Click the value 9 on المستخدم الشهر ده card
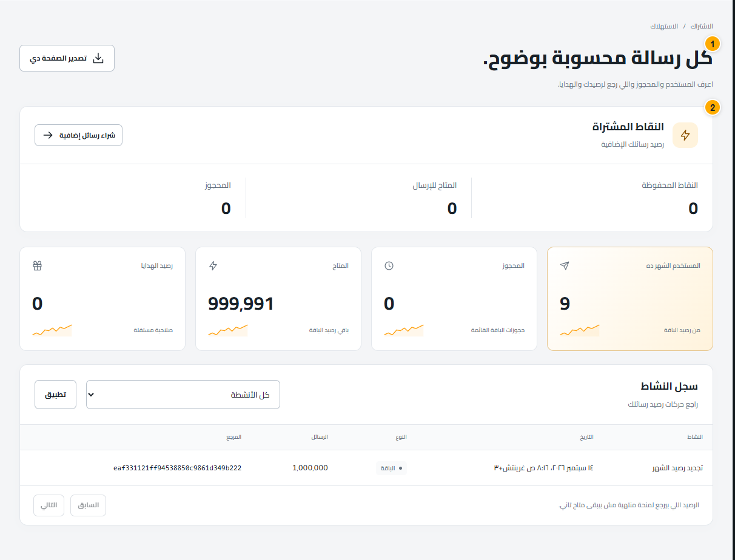Viewport: 735px width, 560px height. point(565,304)
